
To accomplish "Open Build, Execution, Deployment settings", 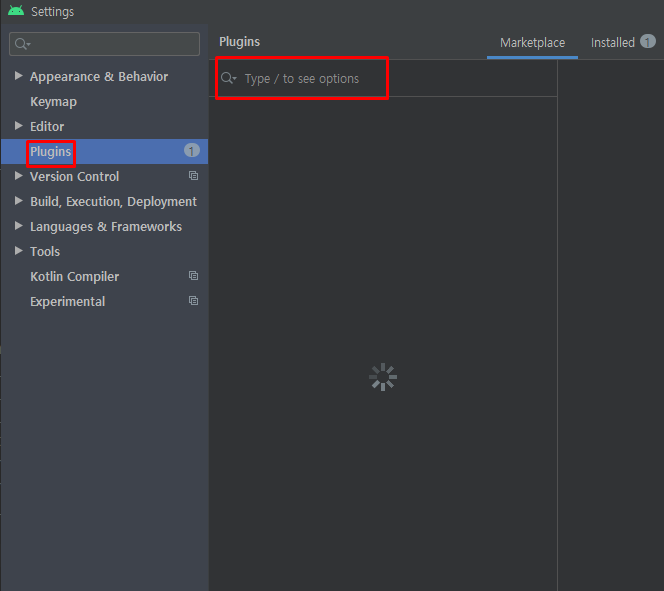I will (x=113, y=202).
